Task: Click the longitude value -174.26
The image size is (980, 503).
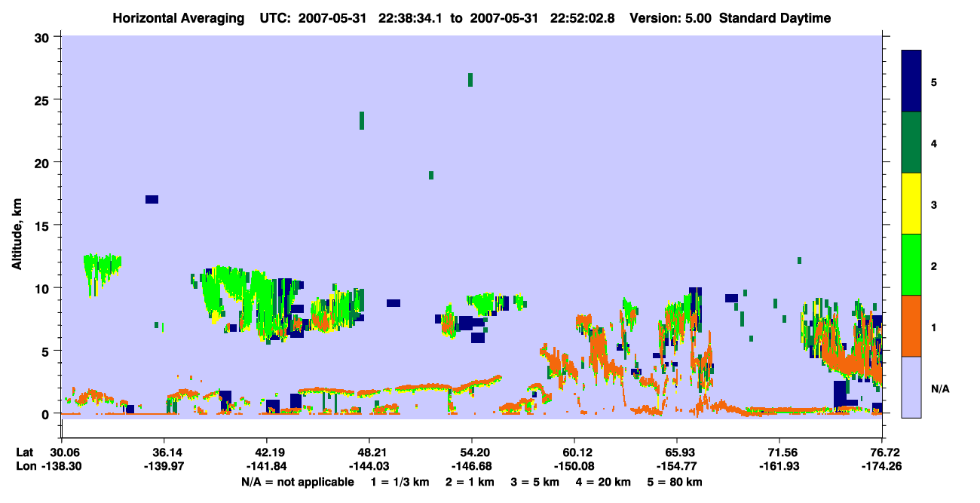Action: tap(882, 466)
